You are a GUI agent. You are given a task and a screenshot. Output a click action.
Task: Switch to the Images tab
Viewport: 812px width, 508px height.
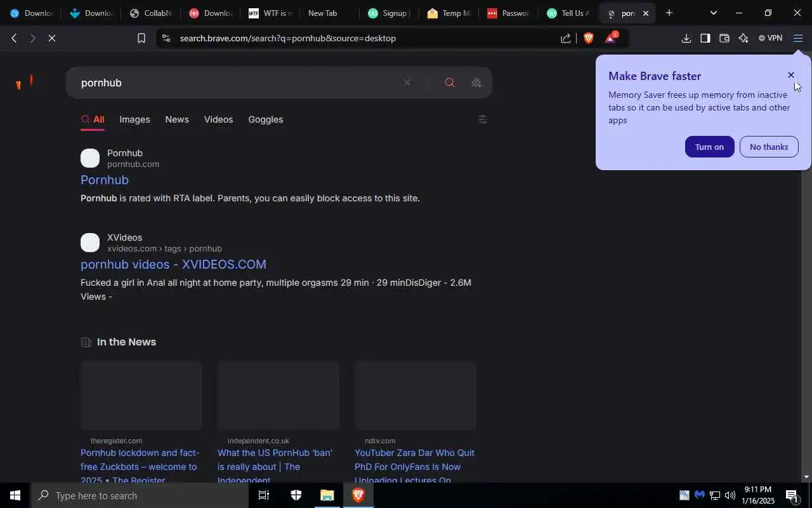coord(134,119)
